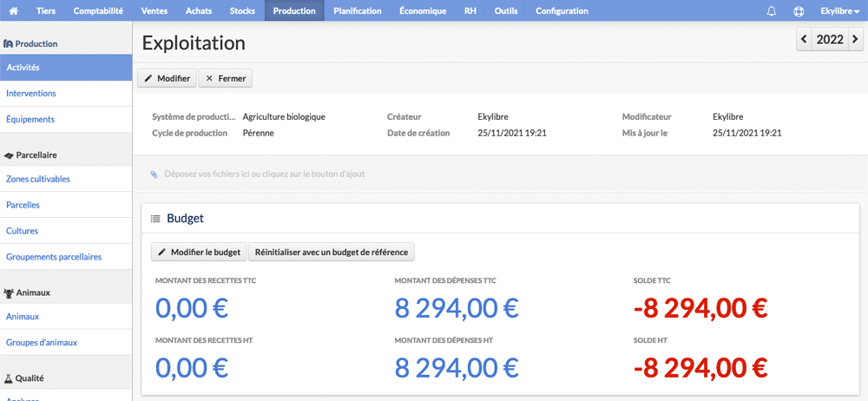Click the Montant des dépenses HT amount
Screen dimensions: 868x401
(x=457, y=367)
